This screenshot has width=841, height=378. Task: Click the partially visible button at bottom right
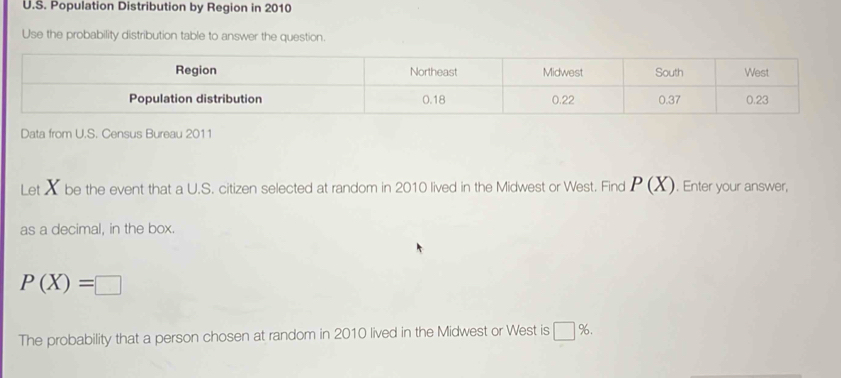(747, 376)
